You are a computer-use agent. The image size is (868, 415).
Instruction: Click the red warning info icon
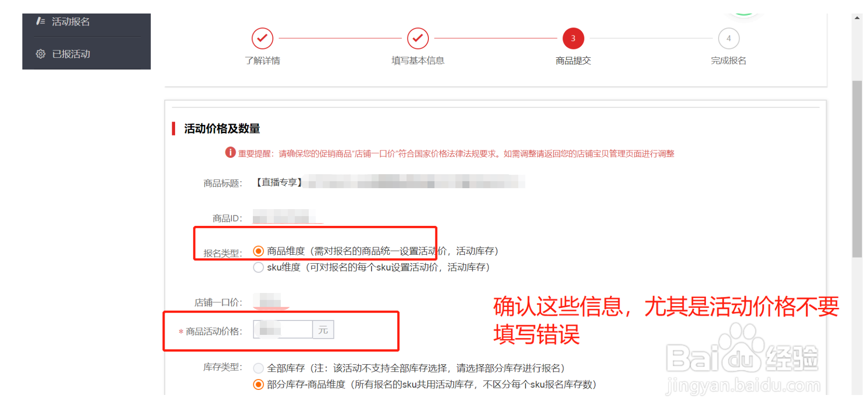[x=231, y=152]
